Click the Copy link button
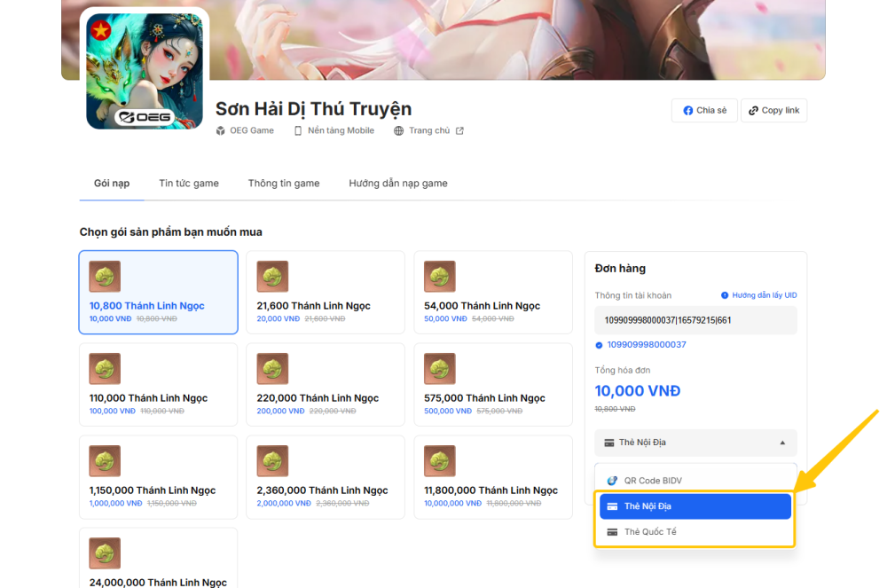Image resolution: width=887 pixels, height=588 pixels. [773, 111]
